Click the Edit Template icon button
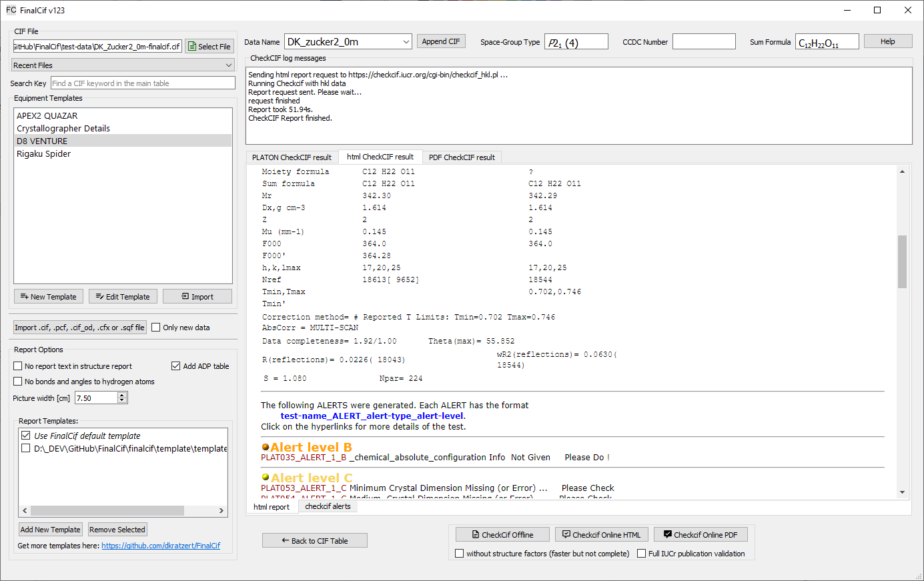Viewport: 924px width, 581px height. [x=123, y=297]
